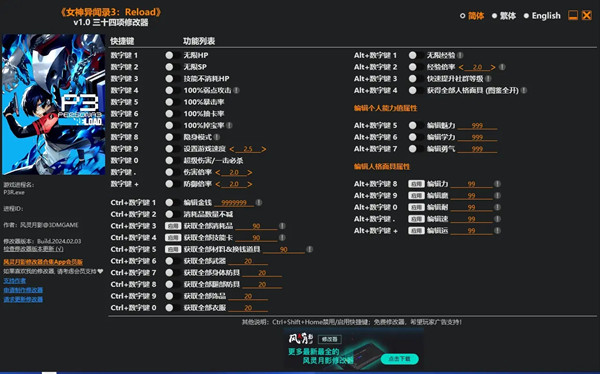This screenshot has width=600, height=374.
Task: Increase 防御倍率 with right arrow
Action: pos(249,184)
